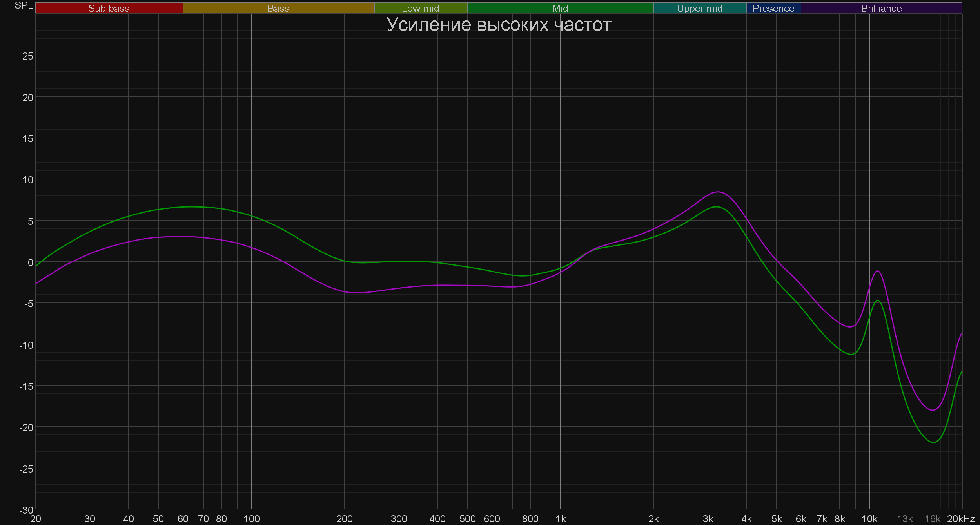Click the purple Brilliance band header
Screen dimensions: 980x525
pyautogui.click(x=881, y=8)
